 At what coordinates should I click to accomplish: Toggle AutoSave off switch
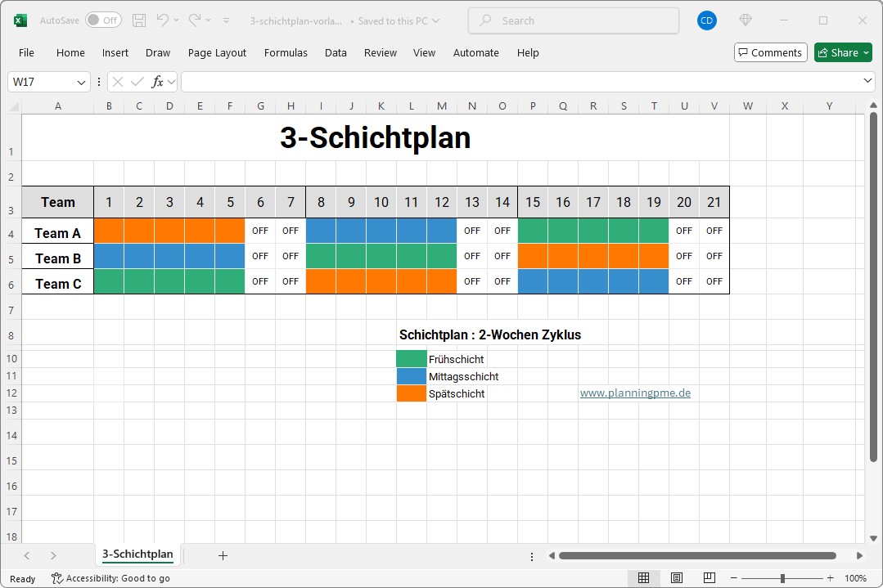click(103, 20)
